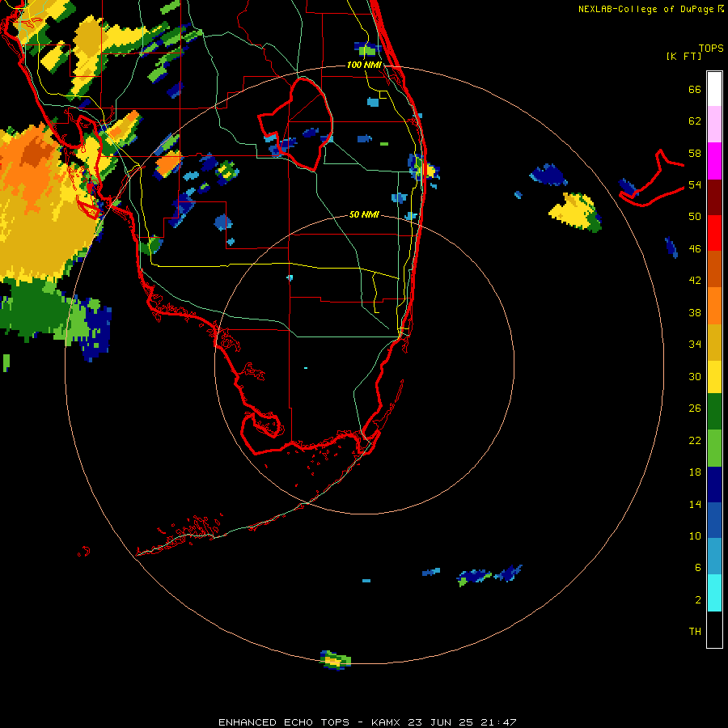
Task: Pick the light blue legend swatch
Action: coord(714,557)
